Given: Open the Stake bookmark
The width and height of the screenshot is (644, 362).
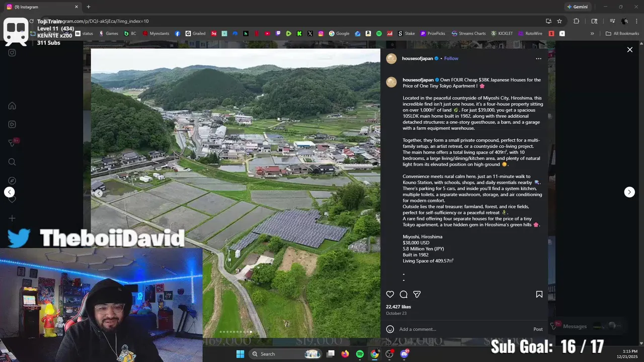Looking at the screenshot, I should point(407,34).
